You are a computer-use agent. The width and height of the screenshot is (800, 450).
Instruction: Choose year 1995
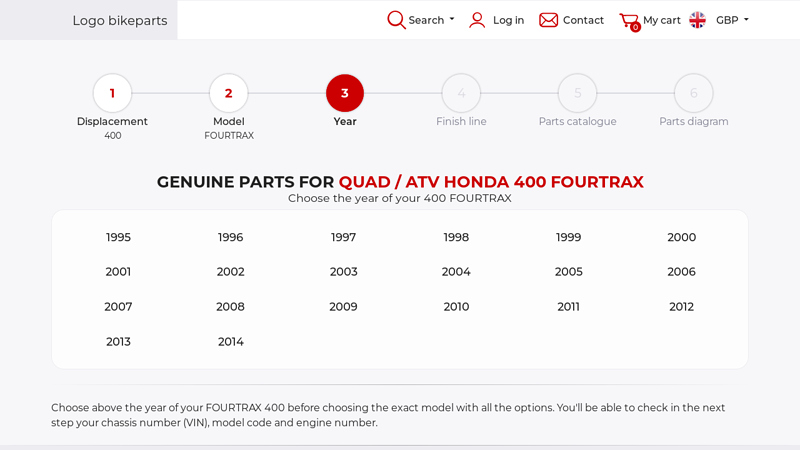118,237
